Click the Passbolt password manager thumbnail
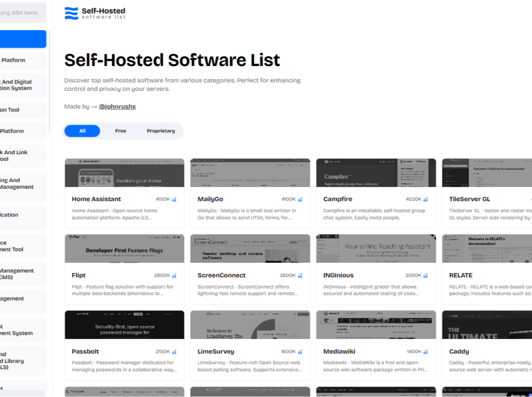532x397 pixels. [x=125, y=325]
